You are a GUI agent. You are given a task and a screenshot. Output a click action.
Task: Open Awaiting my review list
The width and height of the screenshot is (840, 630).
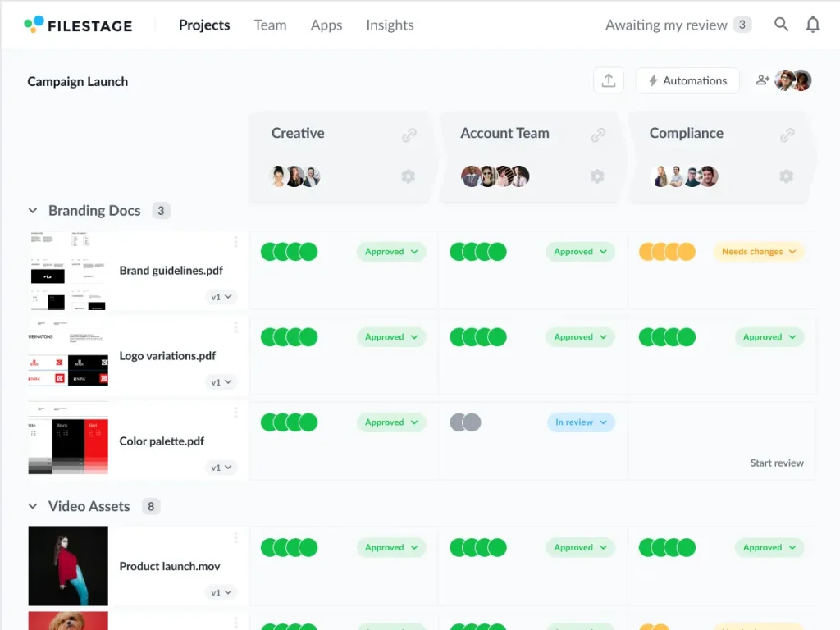coord(678,25)
